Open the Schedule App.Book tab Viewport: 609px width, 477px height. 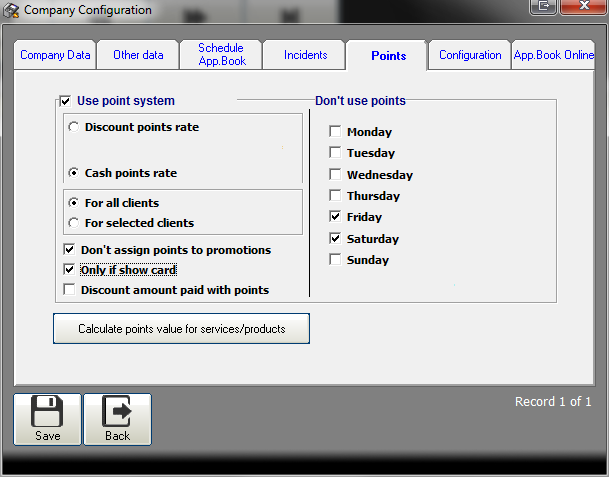tap(221, 55)
